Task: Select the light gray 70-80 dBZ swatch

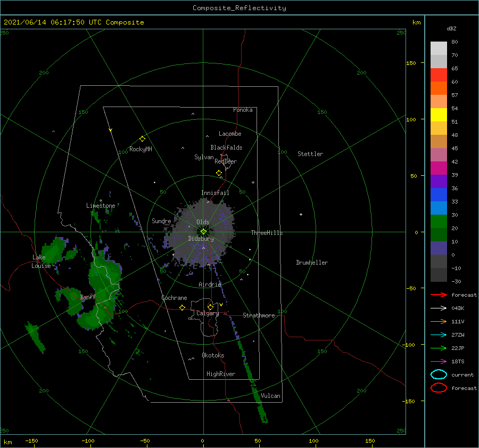Action: coord(439,48)
